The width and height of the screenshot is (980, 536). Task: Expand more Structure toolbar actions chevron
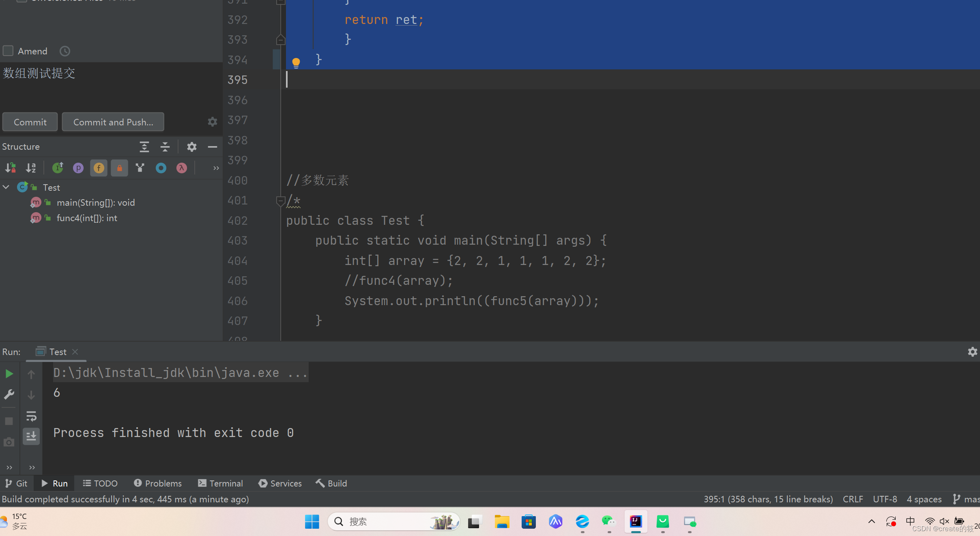pyautogui.click(x=216, y=168)
